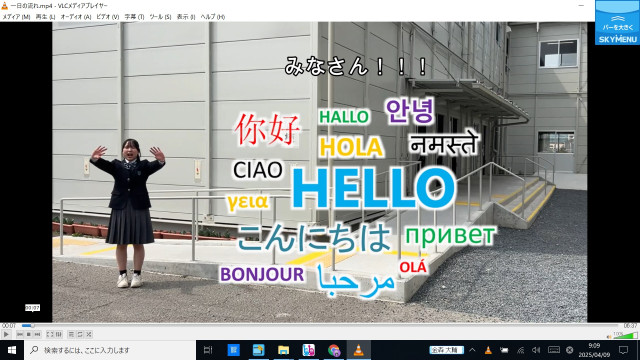Adjust the VLC volume slider
The image size is (640, 360).
click(x=625, y=336)
